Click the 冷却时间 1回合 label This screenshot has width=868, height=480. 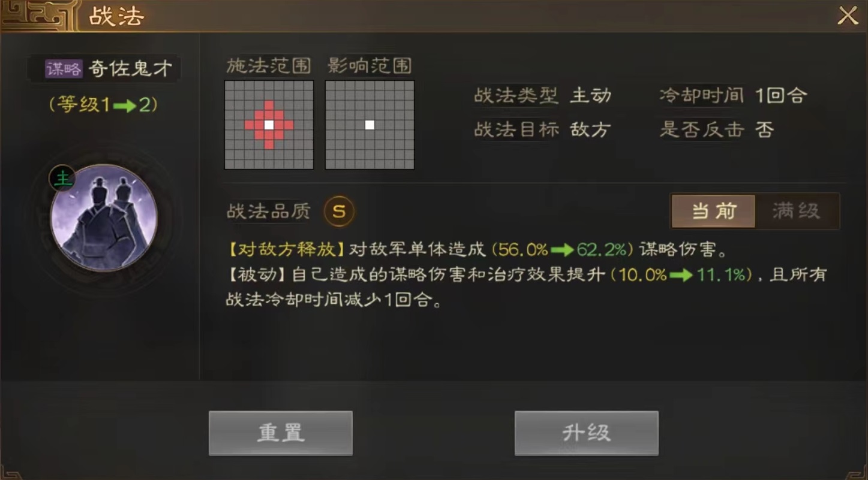point(733,95)
